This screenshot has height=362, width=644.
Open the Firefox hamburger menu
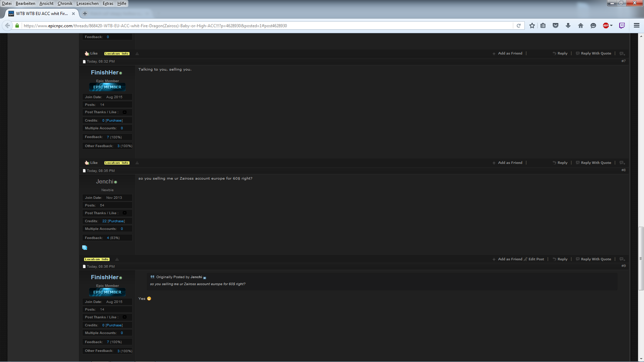pyautogui.click(x=637, y=26)
